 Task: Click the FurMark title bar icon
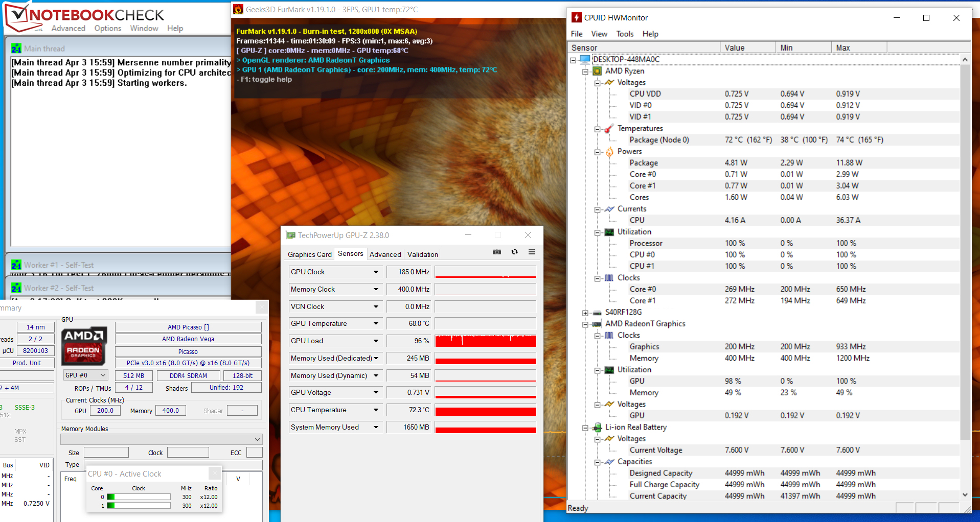click(x=238, y=9)
